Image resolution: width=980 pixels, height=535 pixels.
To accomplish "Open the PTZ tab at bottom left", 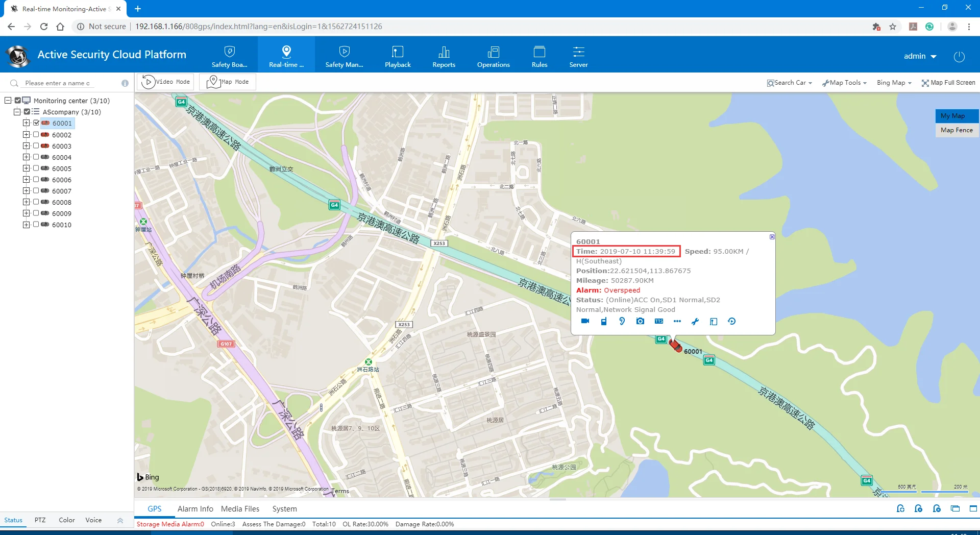I will click(40, 520).
